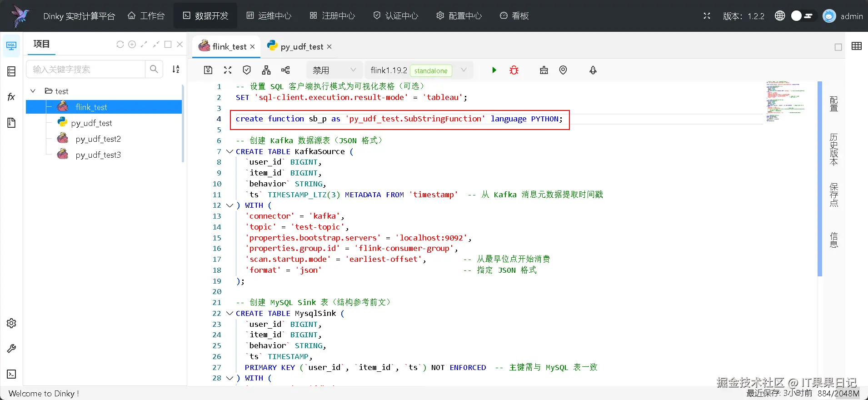This screenshot has height=400, width=868.
Task: Select 数据开发 menu
Action: (x=205, y=16)
